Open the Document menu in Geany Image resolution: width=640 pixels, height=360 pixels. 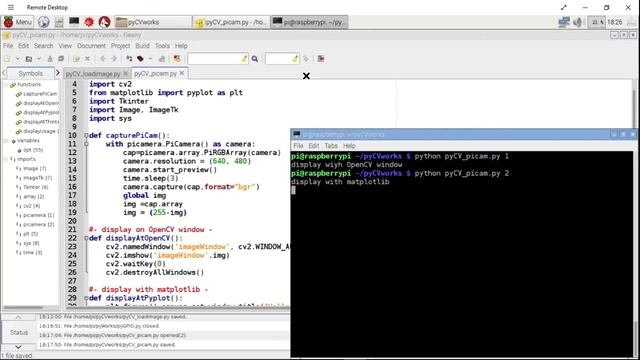(x=91, y=46)
